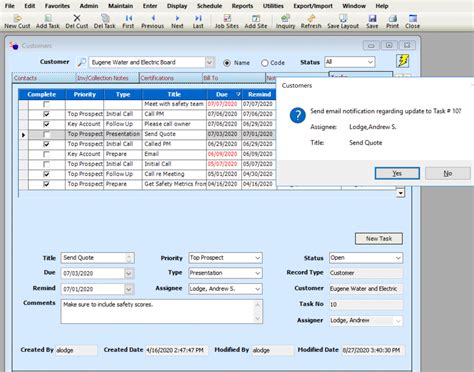The height and width of the screenshot is (372, 474).
Task: Open the task Status dropdown showing Open
Action: pos(398,258)
